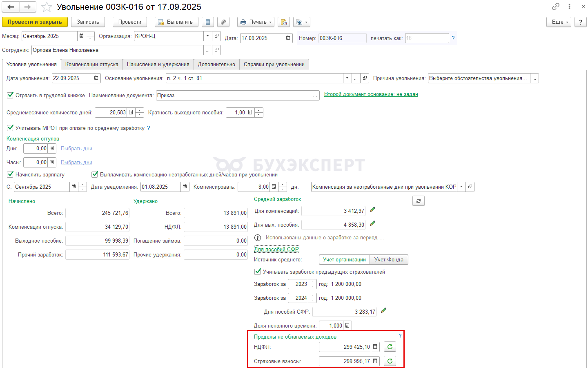The image size is (588, 368).
Task: Open the employee Орлова Елена Николаевна card
Action: 217,50
